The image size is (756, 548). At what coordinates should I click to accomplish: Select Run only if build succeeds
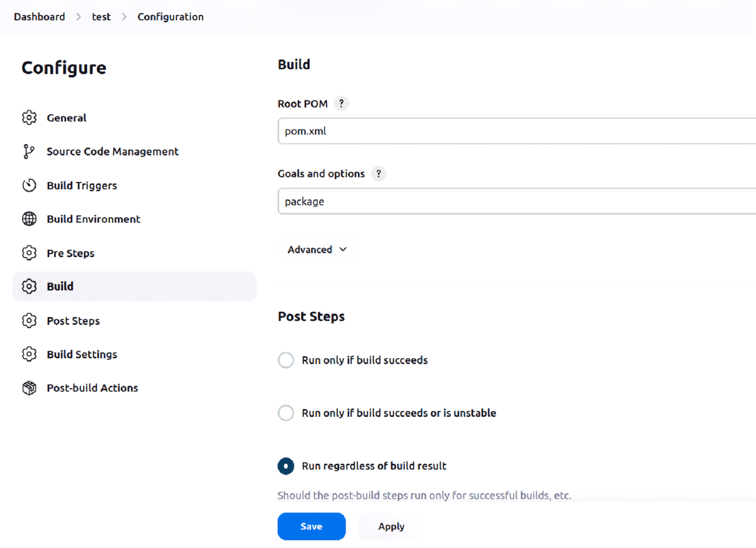click(x=286, y=360)
